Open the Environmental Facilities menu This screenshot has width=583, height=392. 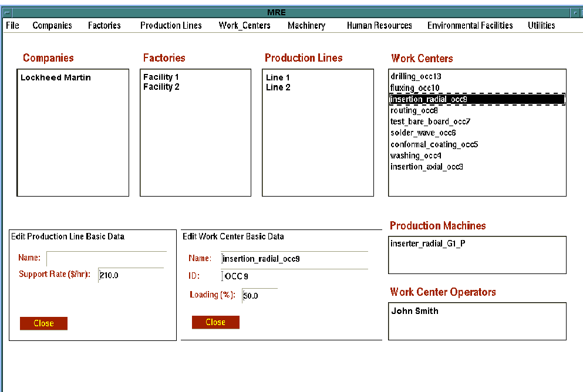[x=470, y=26]
